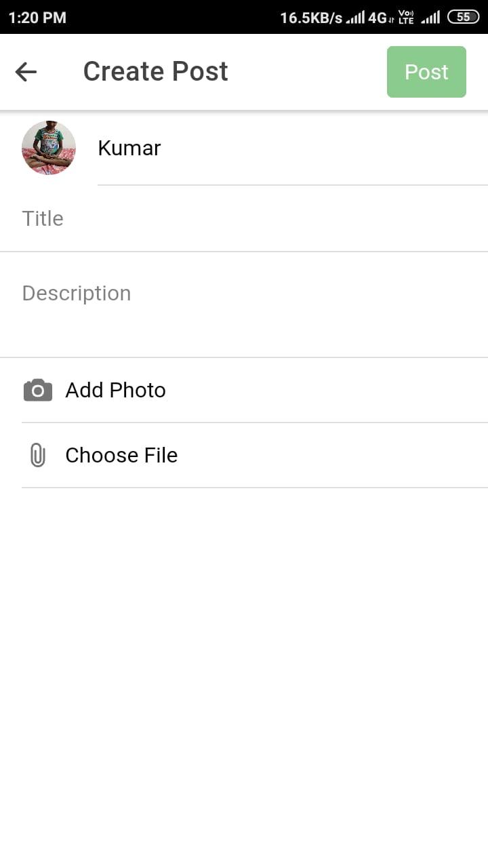The height and width of the screenshot is (868, 488).
Task: Tap the second SIM signal bars
Action: tap(430, 17)
